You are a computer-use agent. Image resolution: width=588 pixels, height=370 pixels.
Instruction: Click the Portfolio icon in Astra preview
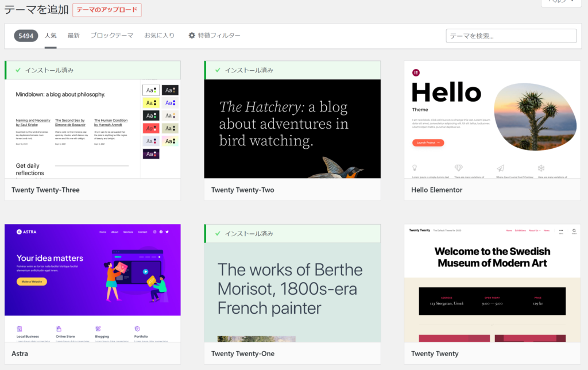138,328
